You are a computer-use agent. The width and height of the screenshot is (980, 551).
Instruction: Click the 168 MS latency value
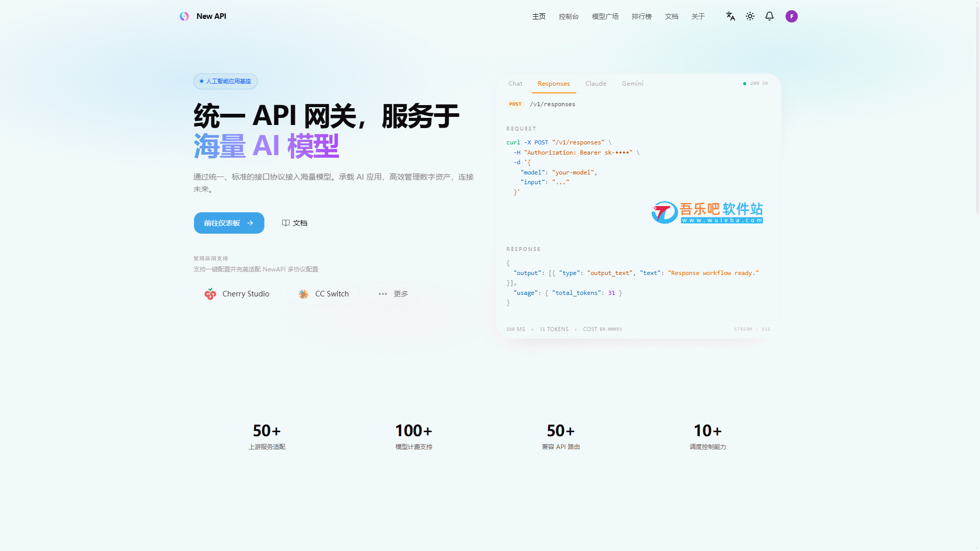[x=516, y=329]
